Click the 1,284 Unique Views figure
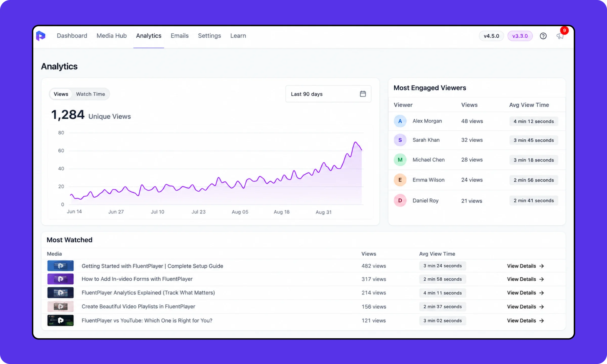This screenshot has width=607, height=364. [91, 115]
